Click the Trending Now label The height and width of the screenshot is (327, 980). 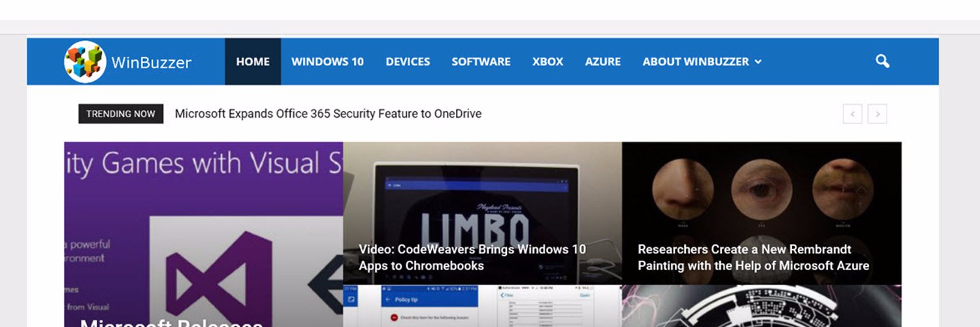[x=121, y=114]
